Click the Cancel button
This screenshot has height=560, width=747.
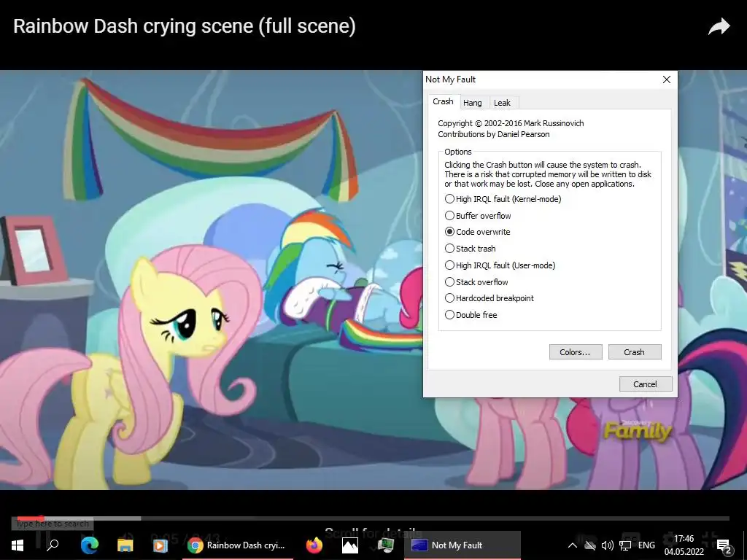[x=646, y=384]
